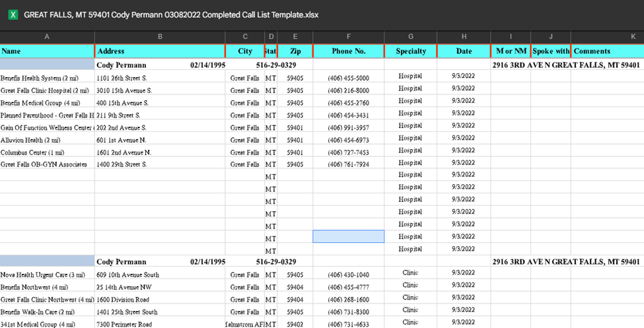Image resolution: width=644 pixels, height=328 pixels.
Task: Click the Date header cell
Action: point(464,51)
